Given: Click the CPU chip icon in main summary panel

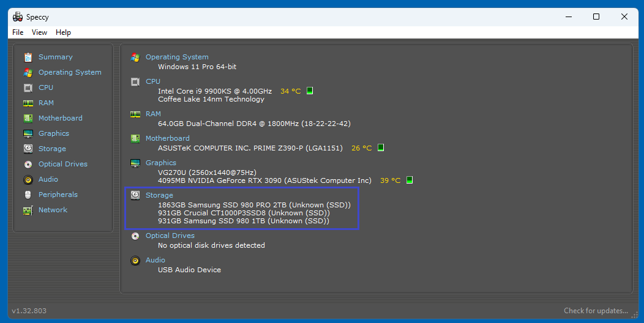Looking at the screenshot, I should (x=135, y=82).
